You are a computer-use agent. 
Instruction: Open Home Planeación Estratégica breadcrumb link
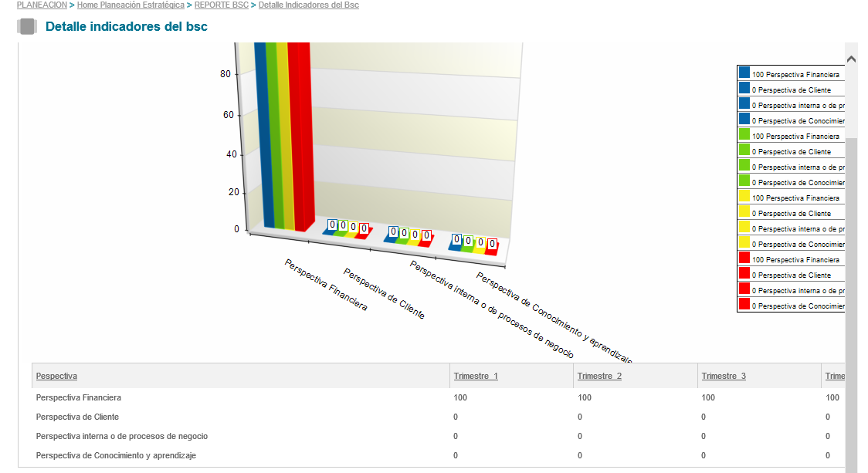pos(131,5)
